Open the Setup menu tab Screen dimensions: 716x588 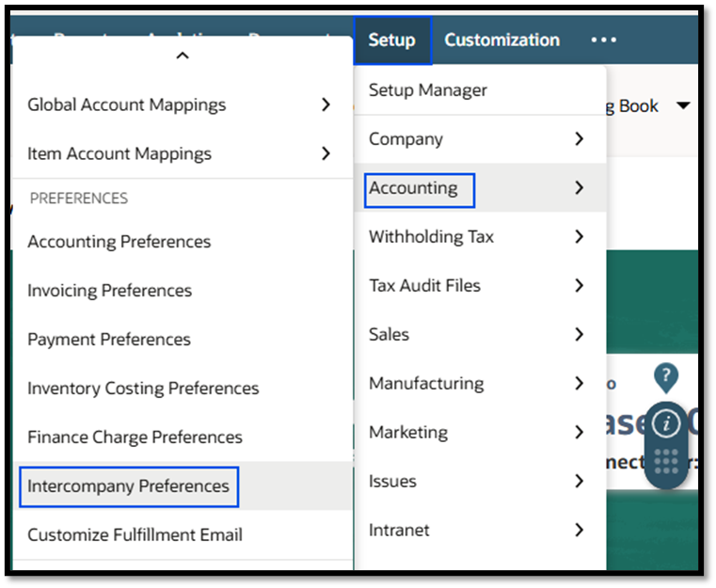(391, 40)
